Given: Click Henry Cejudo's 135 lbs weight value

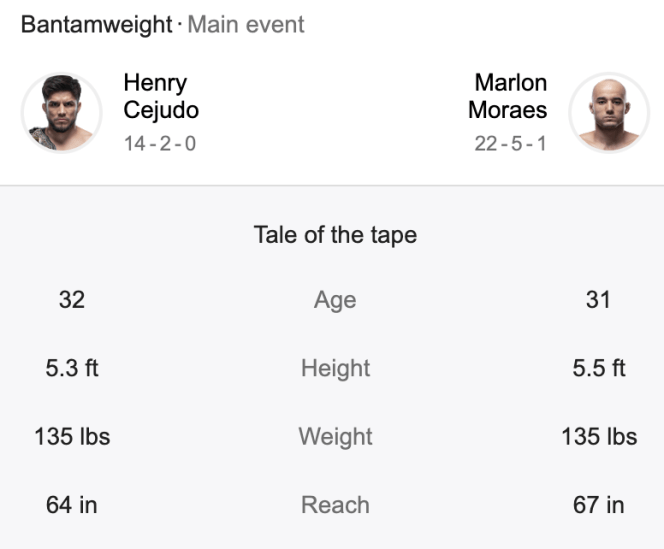Looking at the screenshot, I should pyautogui.click(x=72, y=437).
